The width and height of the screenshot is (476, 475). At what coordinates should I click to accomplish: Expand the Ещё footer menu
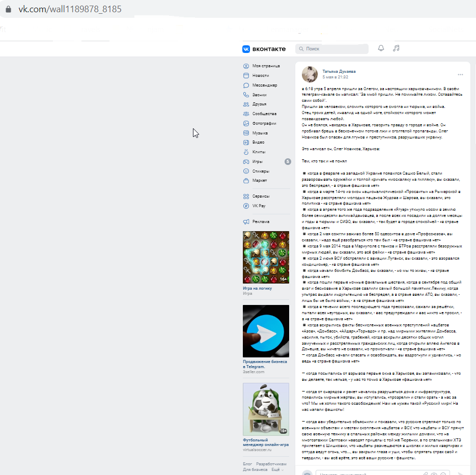pyautogui.click(x=277, y=469)
